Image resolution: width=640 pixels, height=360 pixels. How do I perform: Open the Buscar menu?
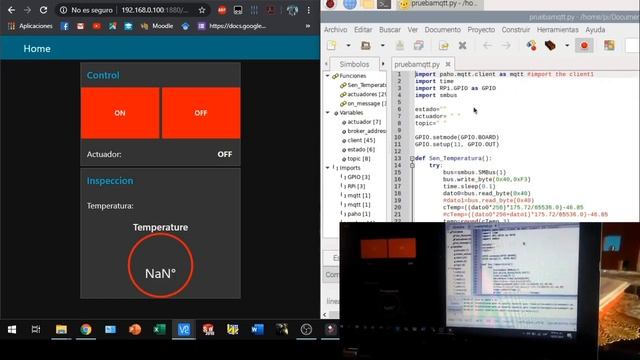(390, 30)
